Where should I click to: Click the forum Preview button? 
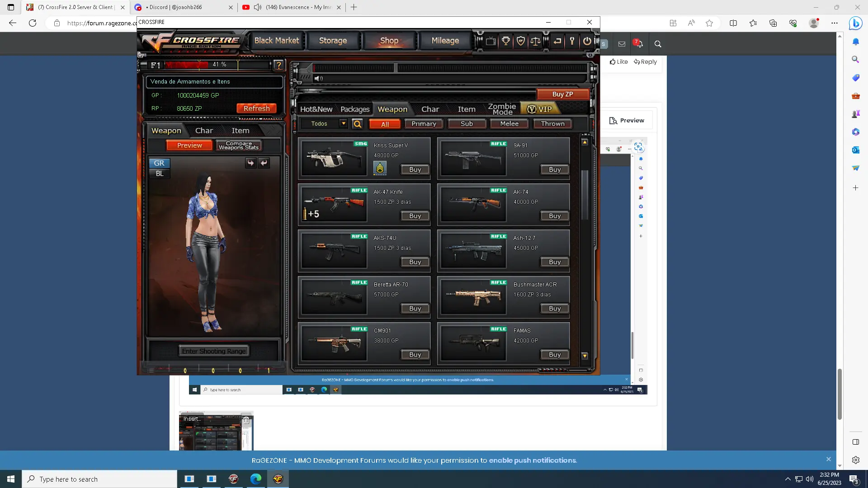pyautogui.click(x=627, y=121)
